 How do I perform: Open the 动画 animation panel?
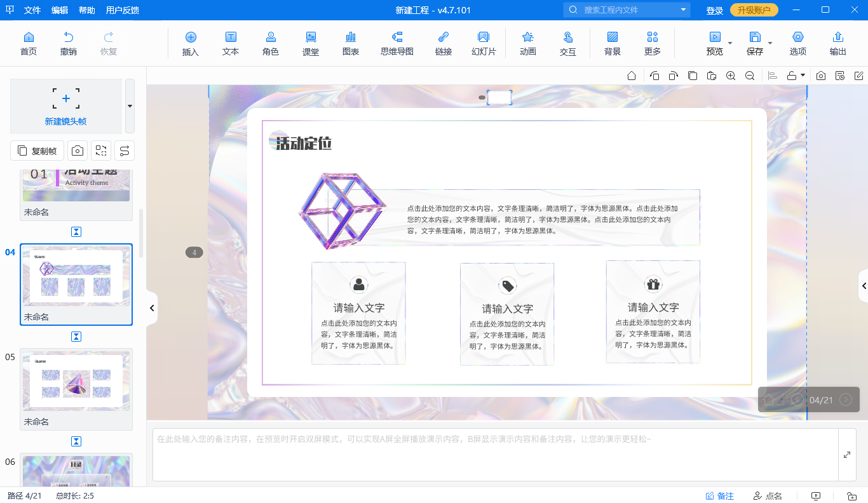[528, 44]
